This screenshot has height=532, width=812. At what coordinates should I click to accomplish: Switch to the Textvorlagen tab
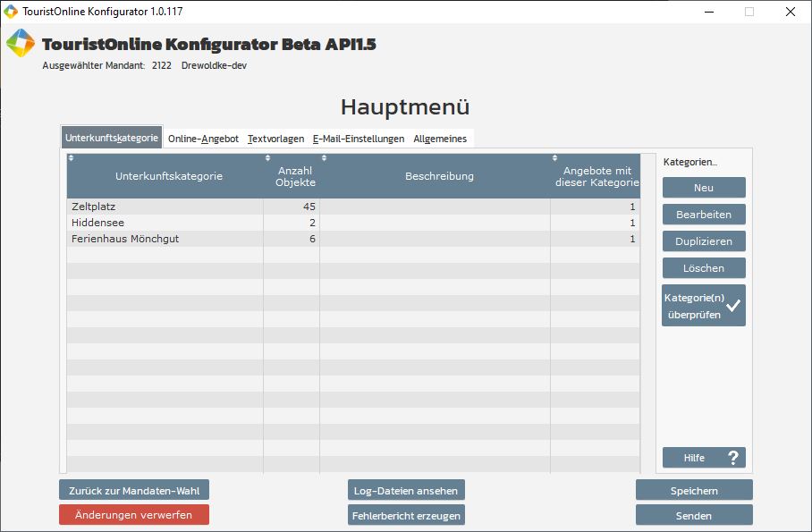276,139
